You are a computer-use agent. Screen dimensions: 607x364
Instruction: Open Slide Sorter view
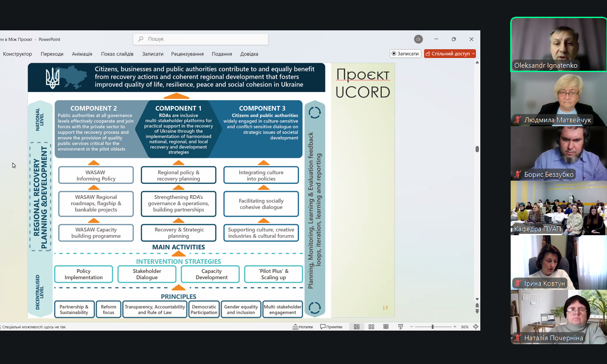(x=371, y=327)
